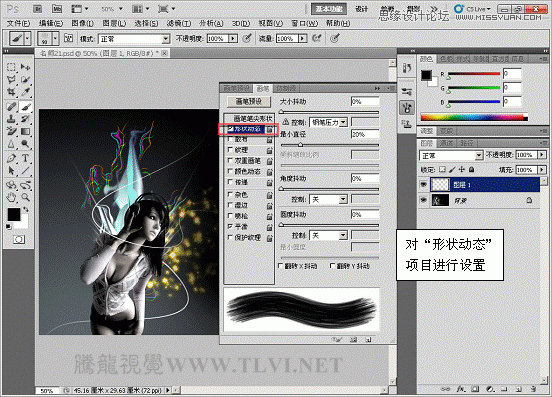Enable the 散布 (Scattering) checkbox
552x397 pixels.
click(x=230, y=139)
